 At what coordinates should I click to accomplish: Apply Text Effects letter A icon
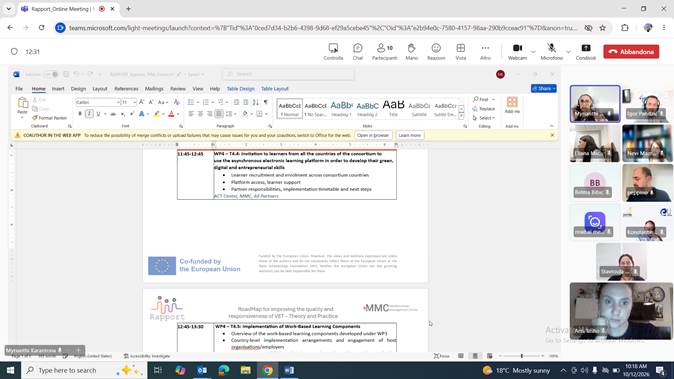click(141, 114)
